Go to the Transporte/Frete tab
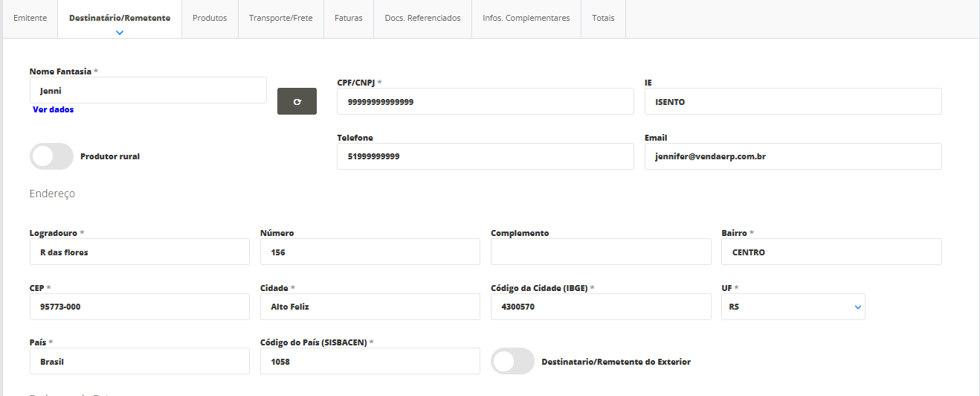Screen dimensions: 980x396 coord(280,18)
